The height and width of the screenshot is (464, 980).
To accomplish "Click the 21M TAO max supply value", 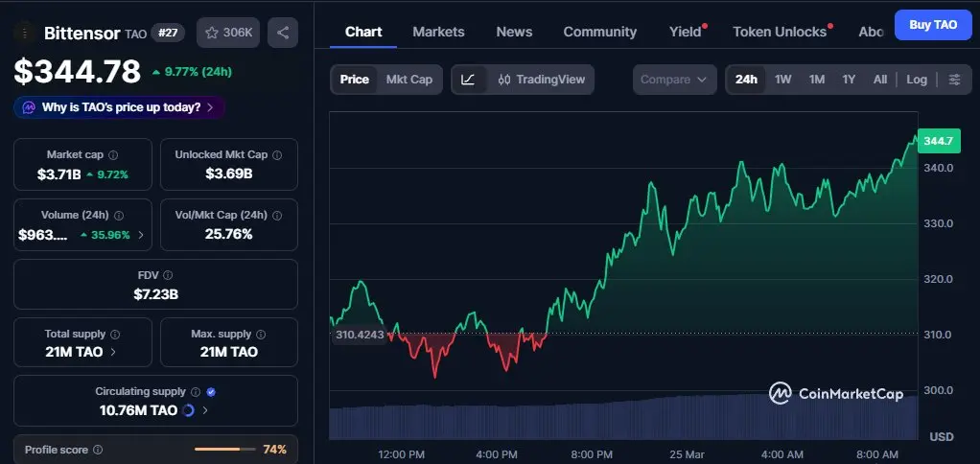I will click(229, 352).
